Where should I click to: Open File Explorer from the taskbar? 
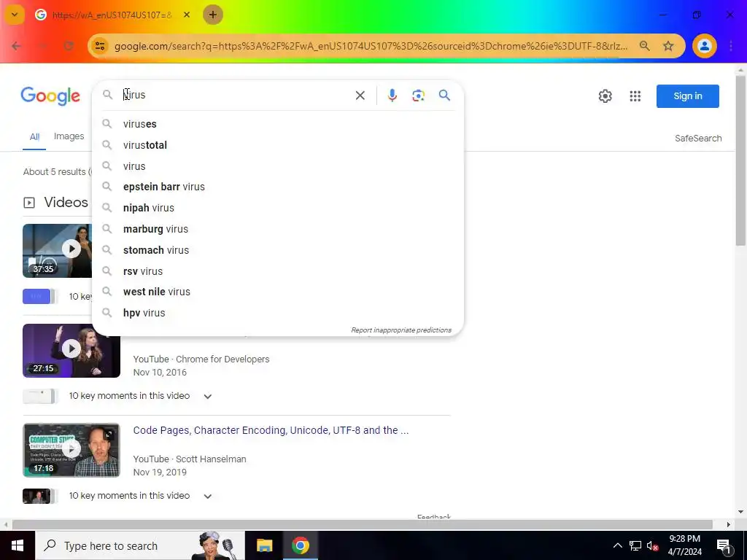[x=264, y=545]
